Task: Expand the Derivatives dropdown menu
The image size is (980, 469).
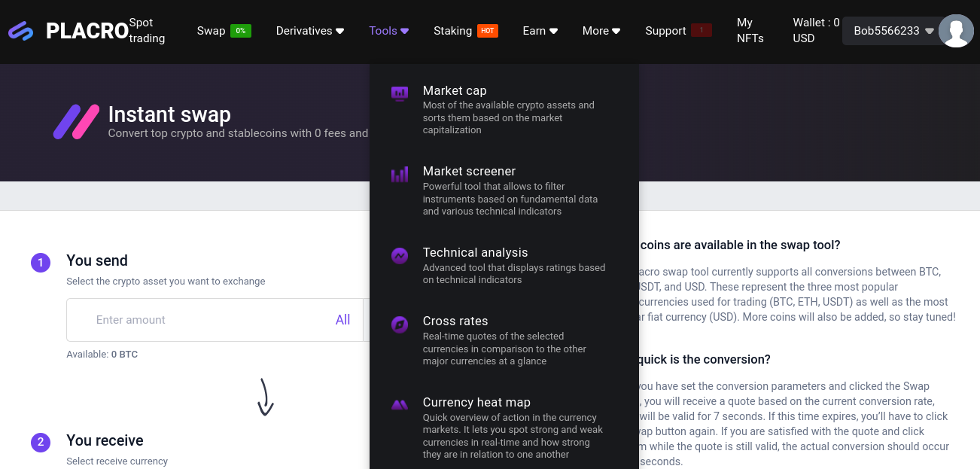Action: pos(309,31)
